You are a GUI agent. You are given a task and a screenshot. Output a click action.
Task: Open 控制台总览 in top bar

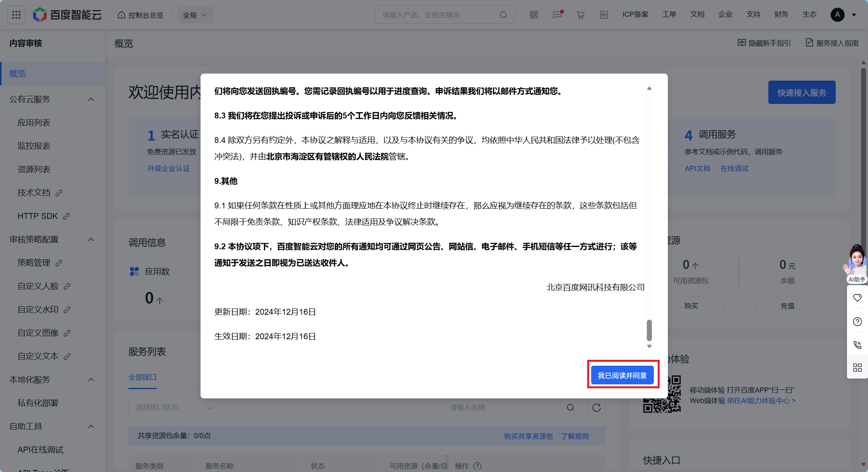click(141, 15)
